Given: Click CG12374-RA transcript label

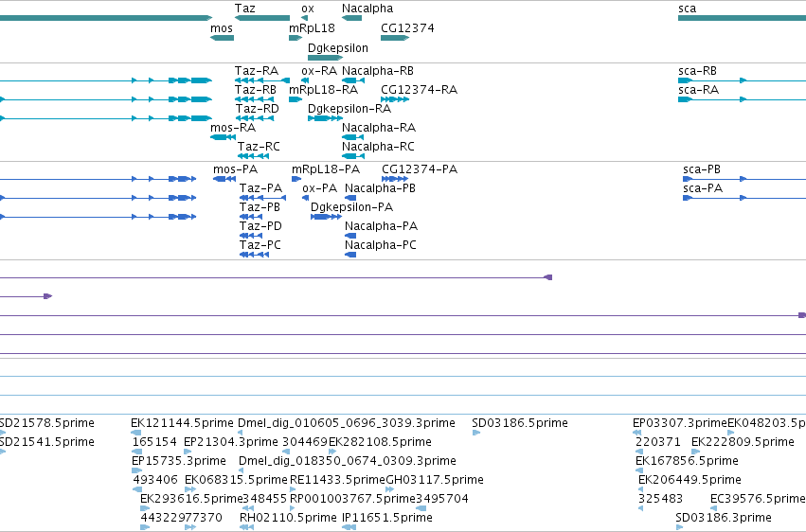Looking at the screenshot, I should (x=419, y=90).
